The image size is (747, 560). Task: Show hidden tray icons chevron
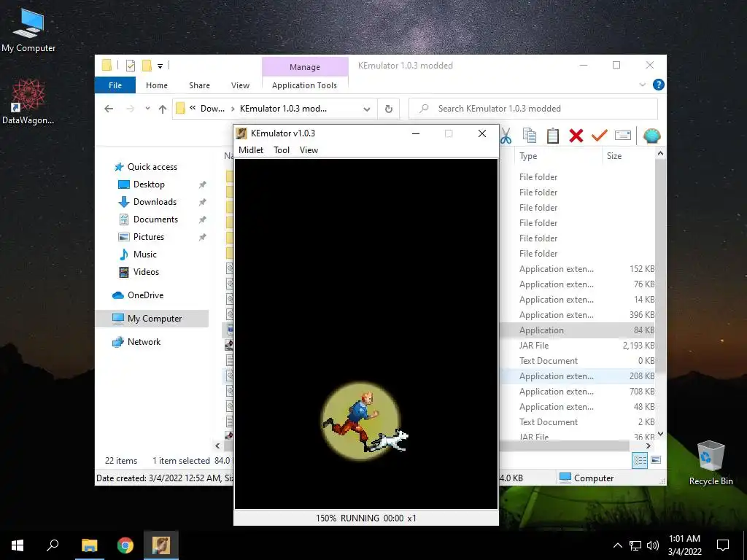click(617, 545)
